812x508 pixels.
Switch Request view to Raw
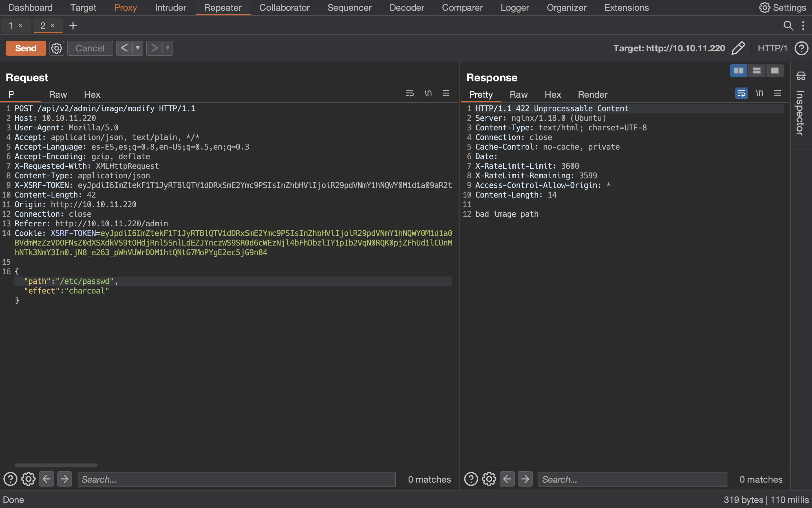pos(58,95)
